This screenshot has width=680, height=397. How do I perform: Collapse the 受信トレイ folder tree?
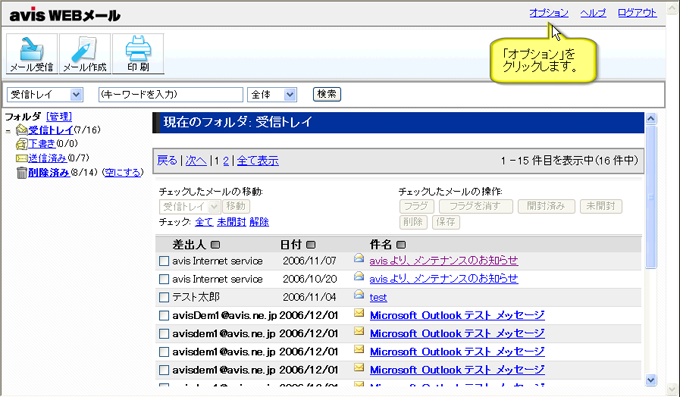coord(8,131)
